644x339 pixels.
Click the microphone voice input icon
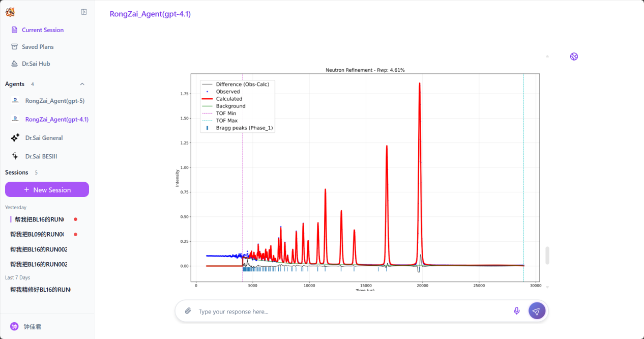tap(516, 311)
